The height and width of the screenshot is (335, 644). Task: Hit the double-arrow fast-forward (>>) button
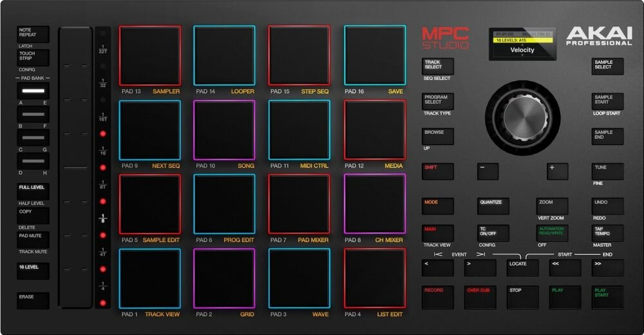607,268
